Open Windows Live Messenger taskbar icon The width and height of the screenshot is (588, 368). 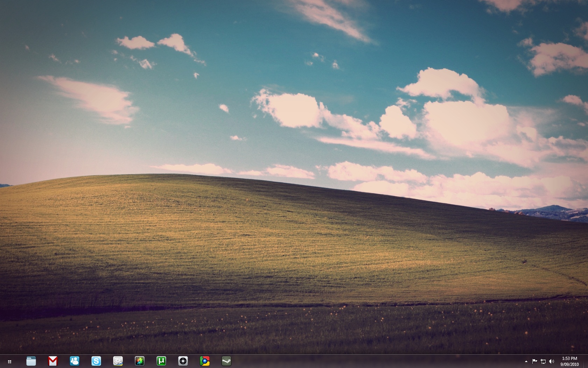[x=75, y=361]
